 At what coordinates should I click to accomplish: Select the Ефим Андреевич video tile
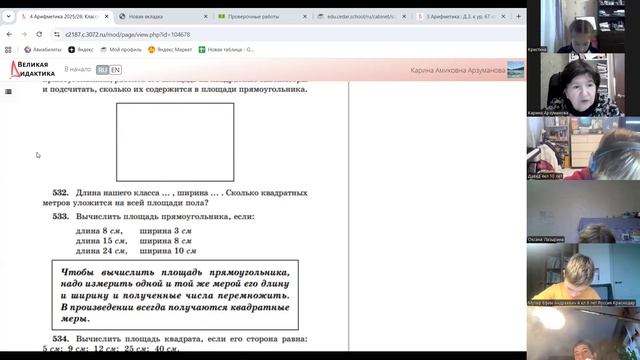pos(583,275)
